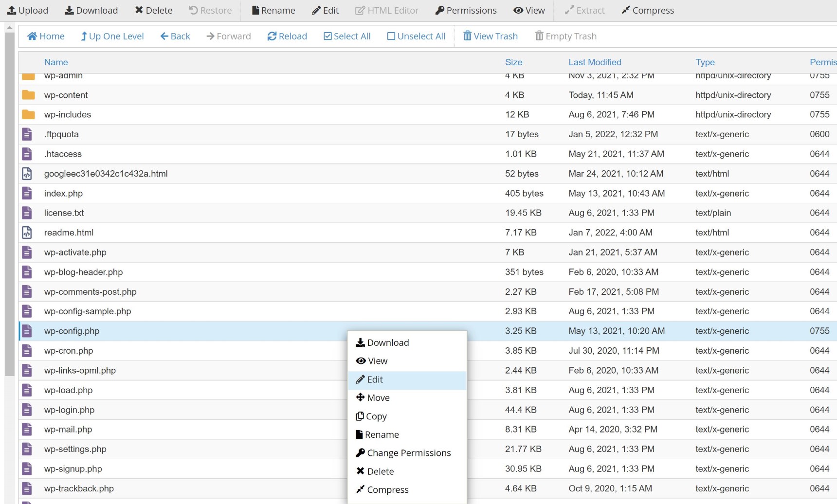Select the .htaccess file name
Screen dimensions: 837x504
[x=63, y=154]
